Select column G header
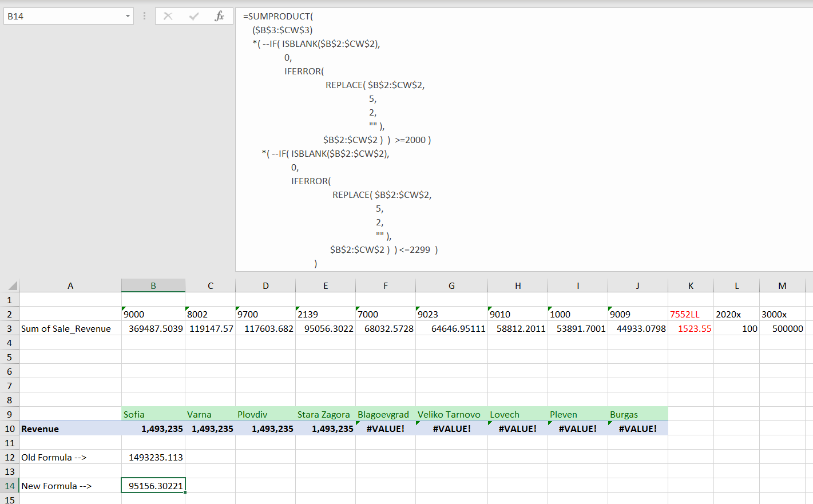Viewport: 813px width, 504px height. (451, 285)
